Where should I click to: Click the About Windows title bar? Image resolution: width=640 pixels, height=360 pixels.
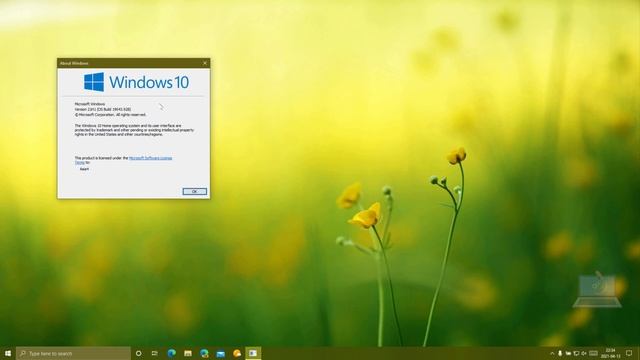(129, 63)
